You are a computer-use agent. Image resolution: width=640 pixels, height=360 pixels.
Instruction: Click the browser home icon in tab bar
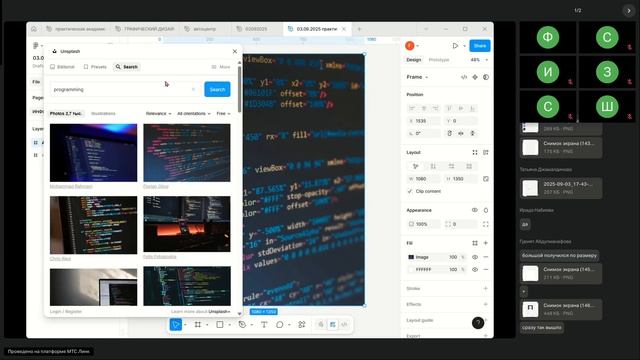click(34, 29)
